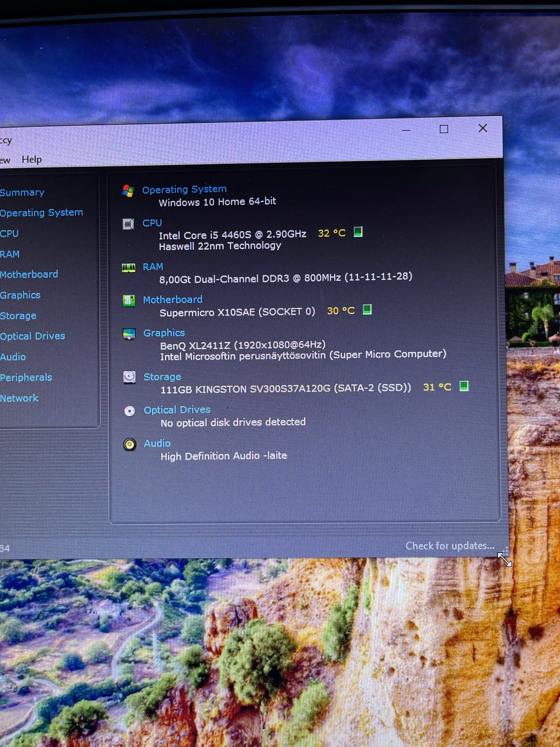The width and height of the screenshot is (560, 747).
Task: Select Motherboard in the sidebar
Action: (29, 274)
